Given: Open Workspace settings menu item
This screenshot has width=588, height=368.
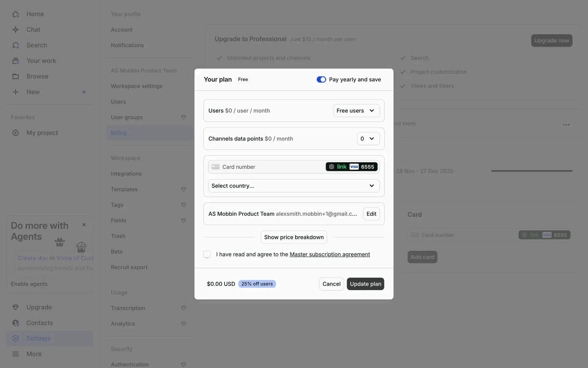Looking at the screenshot, I should [137, 86].
